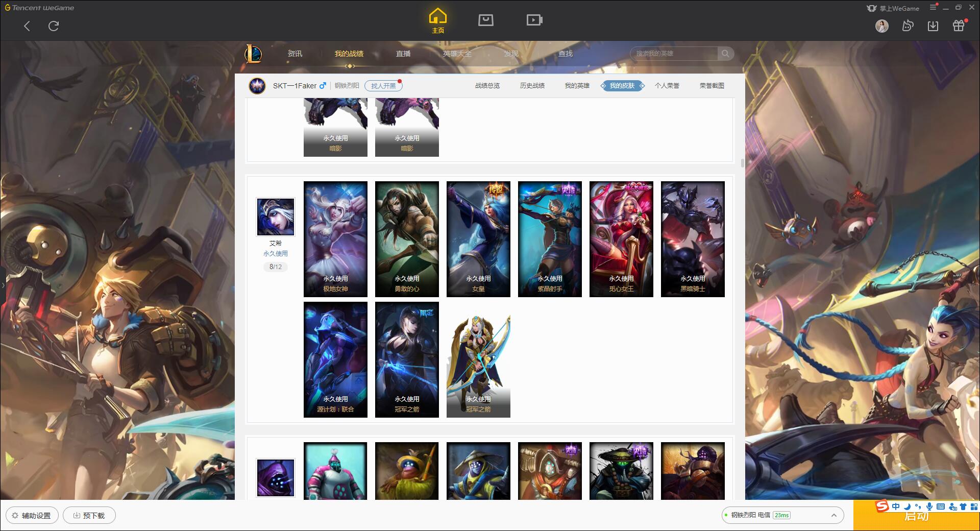Select the 我的皮肤 sub-tab
Image resolution: width=980 pixels, height=531 pixels.
click(622, 86)
